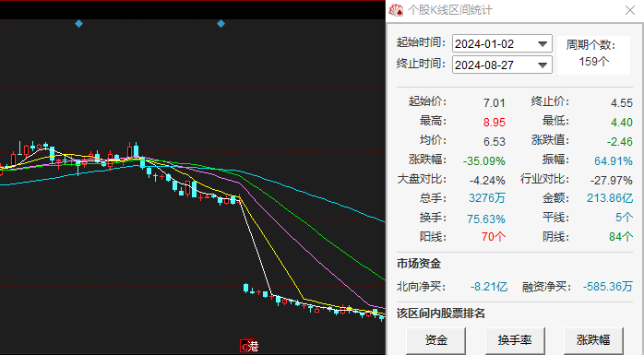The height and width of the screenshot is (355, 644).
Task: Click the playing-cards icon in the dialog title
Action: pos(396,10)
